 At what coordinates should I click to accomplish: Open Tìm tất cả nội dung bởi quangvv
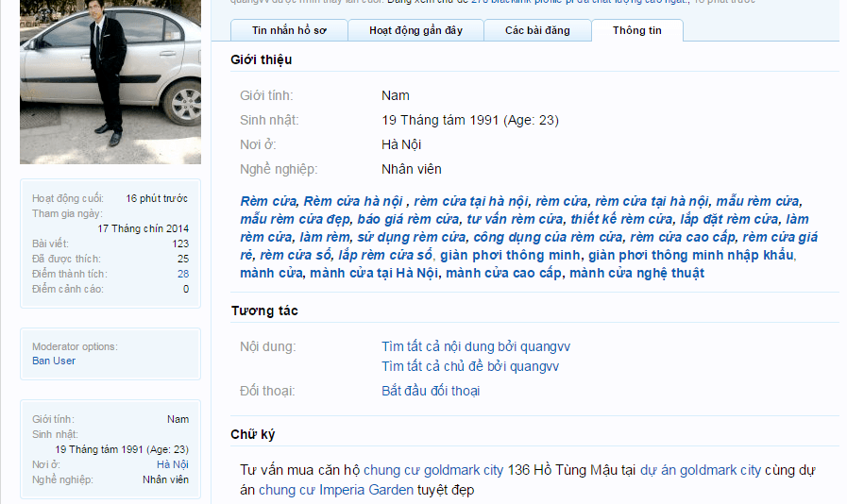pyautogui.click(x=476, y=346)
